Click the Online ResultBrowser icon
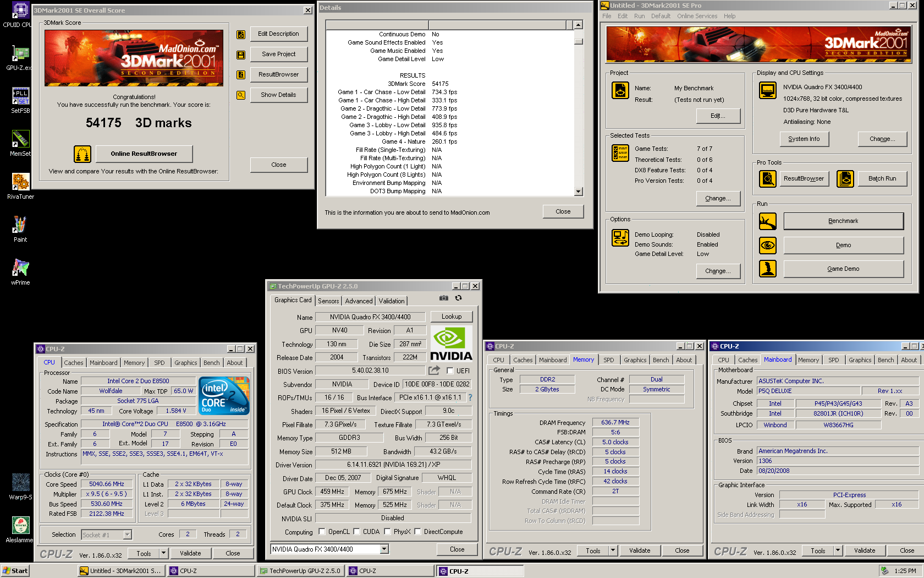This screenshot has height=578, width=924. [x=82, y=154]
